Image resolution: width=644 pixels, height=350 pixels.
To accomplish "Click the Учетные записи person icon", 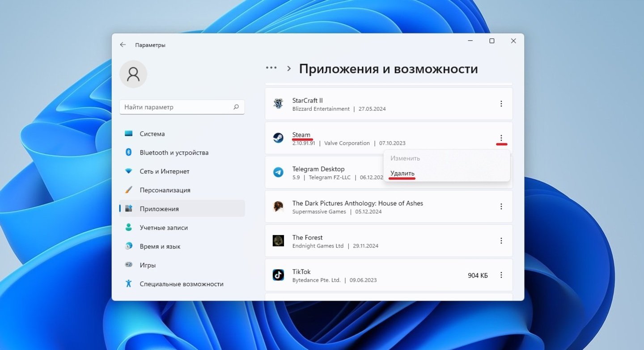I will coord(129,228).
